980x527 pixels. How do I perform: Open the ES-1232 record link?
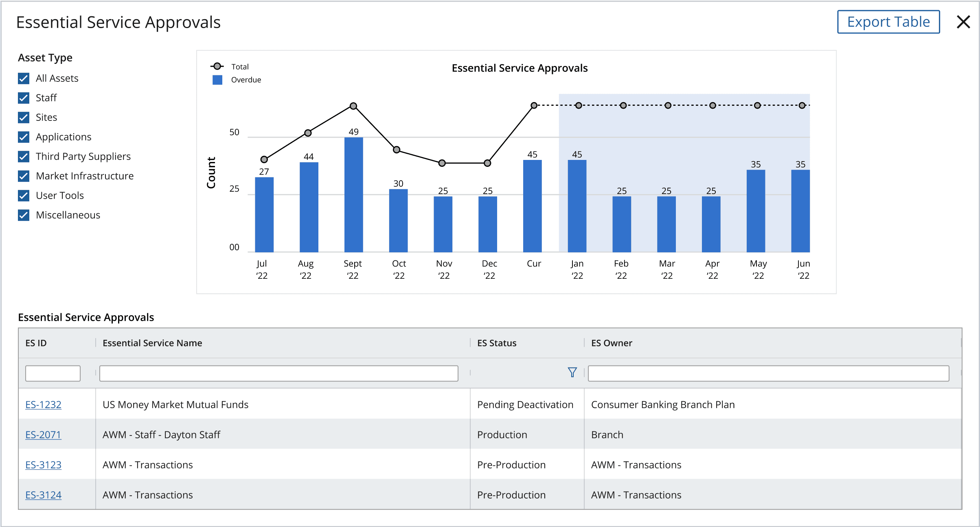pos(43,405)
